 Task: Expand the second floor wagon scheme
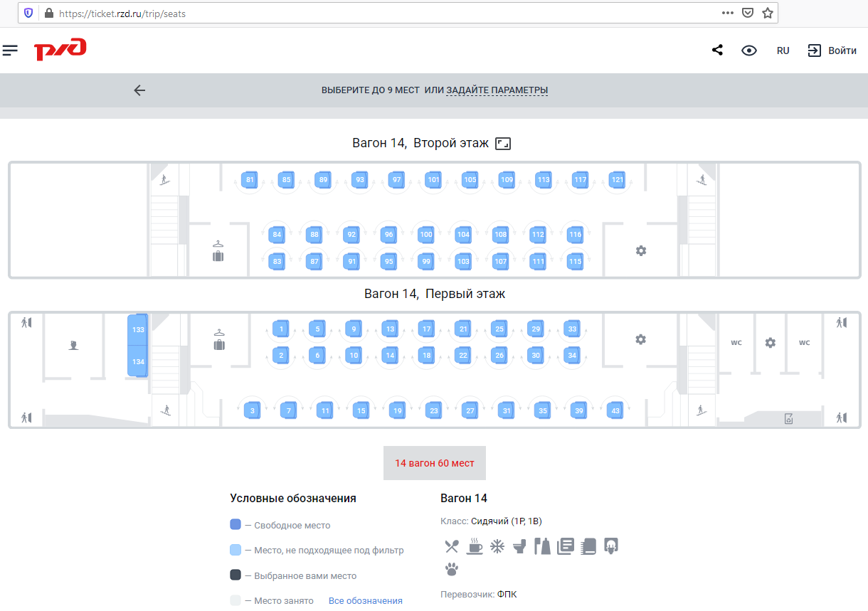point(503,144)
